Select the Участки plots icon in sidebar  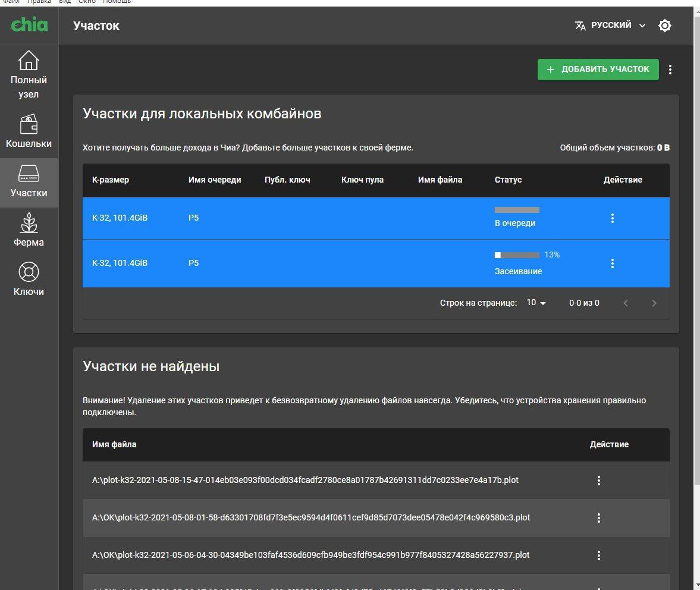point(29,174)
